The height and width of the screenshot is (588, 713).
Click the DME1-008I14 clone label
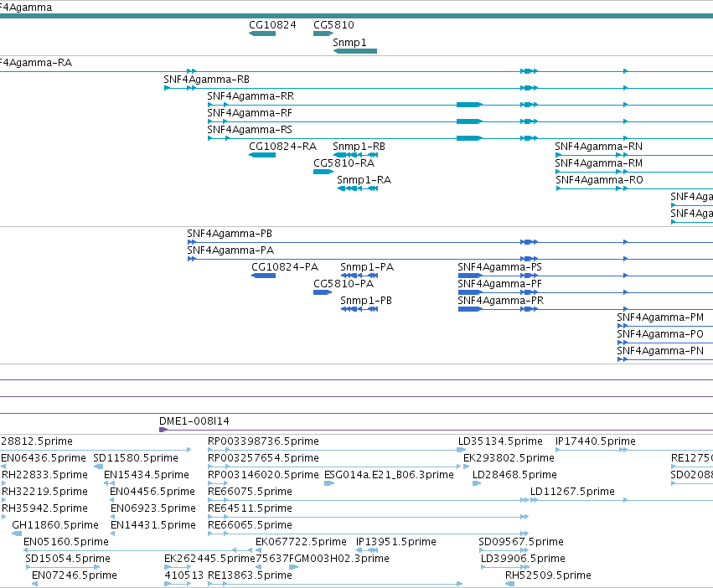(x=194, y=421)
